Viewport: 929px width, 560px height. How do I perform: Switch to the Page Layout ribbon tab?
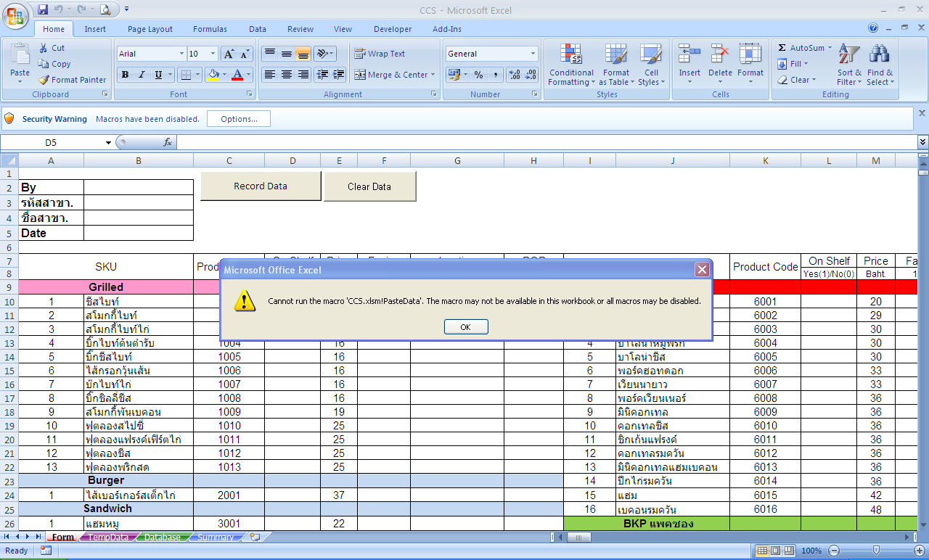150,29
